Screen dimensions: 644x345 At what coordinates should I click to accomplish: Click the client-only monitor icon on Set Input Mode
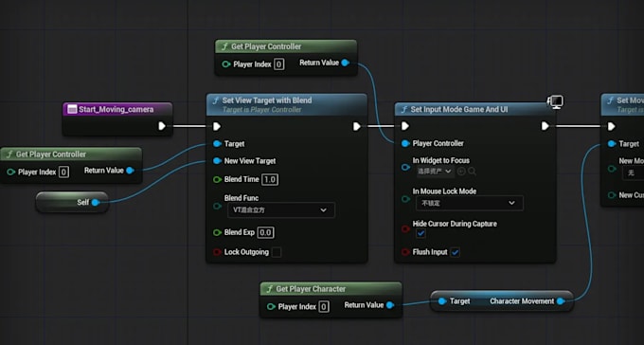[x=555, y=101]
